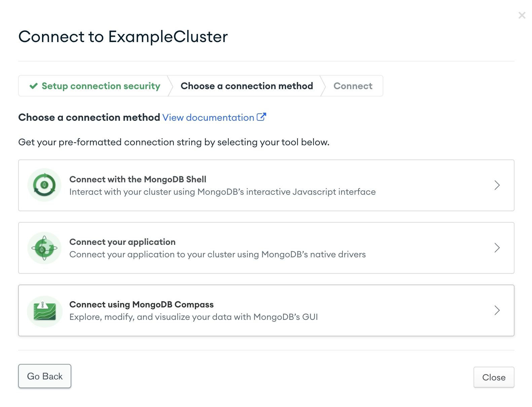This screenshot has height=407, width=532.
Task: Click the green checkmark on Setup connection security
Action: coord(34,86)
